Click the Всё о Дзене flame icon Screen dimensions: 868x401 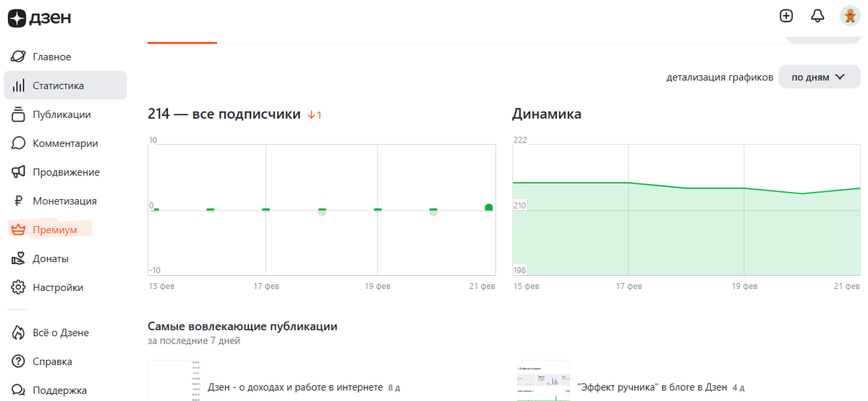click(x=19, y=333)
